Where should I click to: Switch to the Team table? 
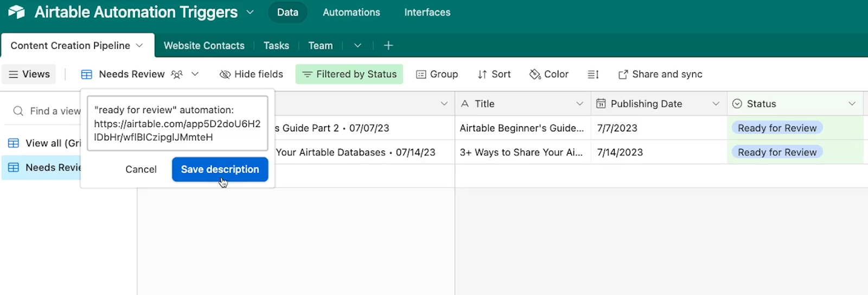(x=321, y=46)
